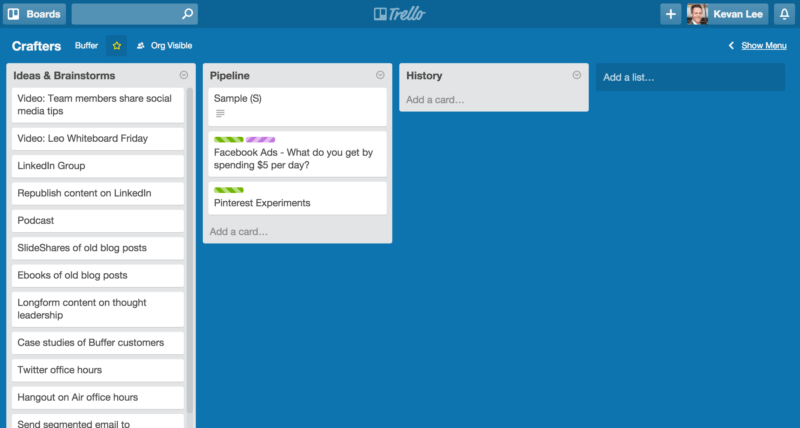The image size is (800, 428).
Task: Click the History list title
Action: [424, 75]
